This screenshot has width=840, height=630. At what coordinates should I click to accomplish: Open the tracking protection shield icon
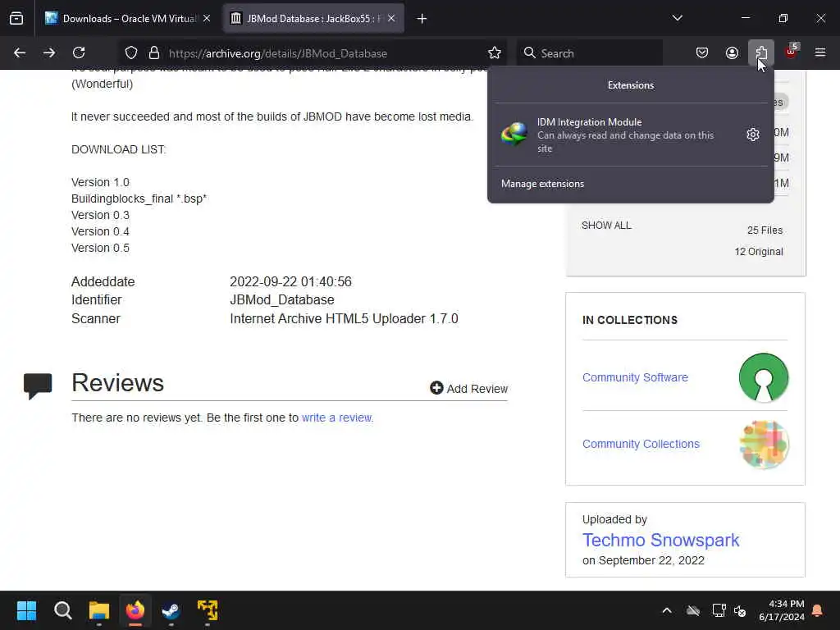coord(131,52)
